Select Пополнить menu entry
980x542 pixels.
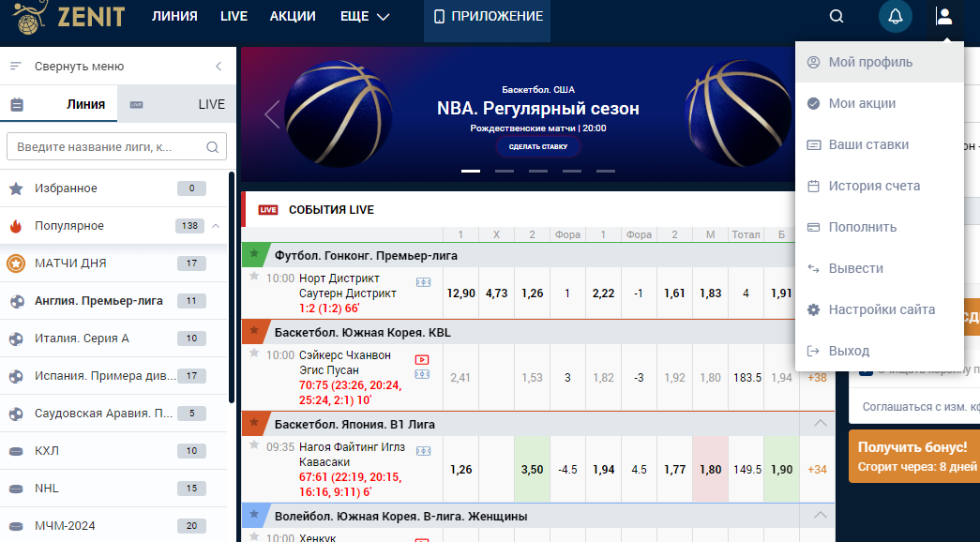point(880,227)
